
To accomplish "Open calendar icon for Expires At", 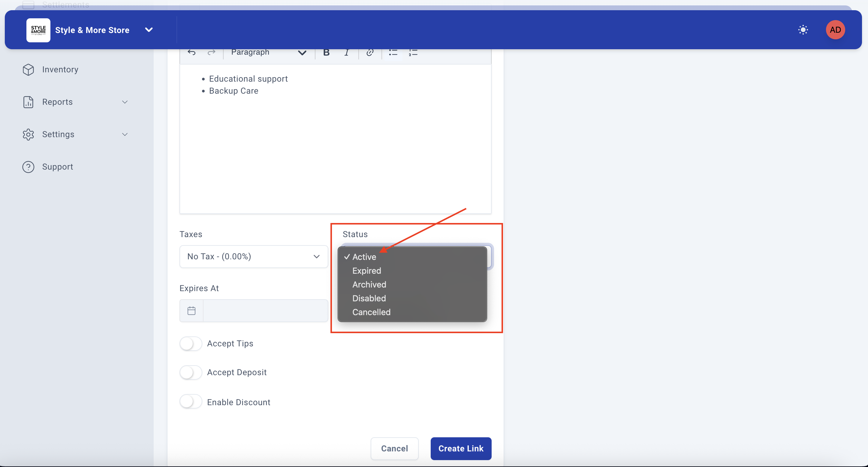I will (191, 311).
